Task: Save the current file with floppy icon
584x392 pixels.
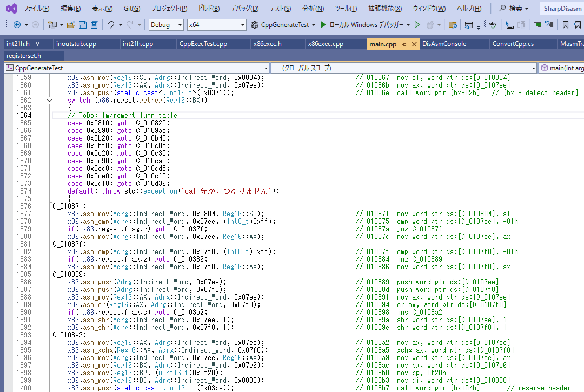Action: click(83, 25)
